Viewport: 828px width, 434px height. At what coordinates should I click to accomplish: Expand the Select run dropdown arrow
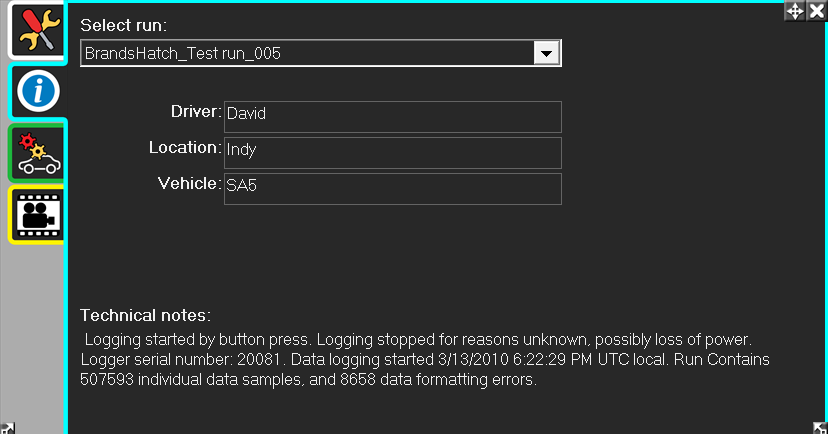(546, 53)
